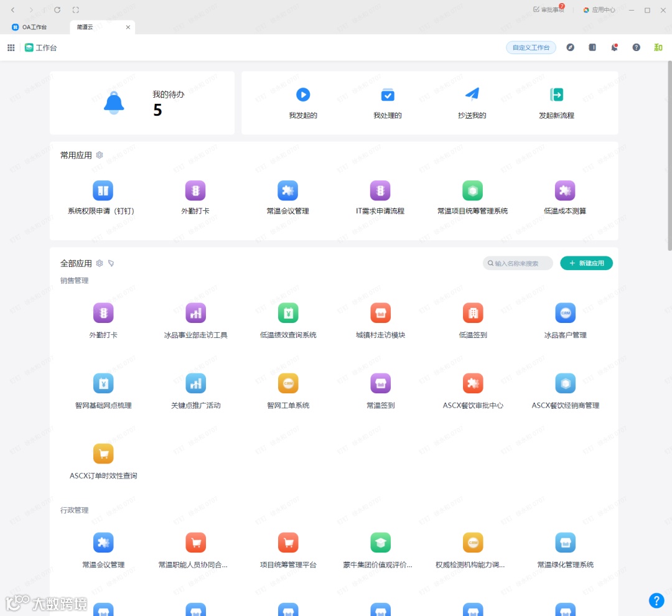Click 常用应用 settings gear

click(100, 155)
